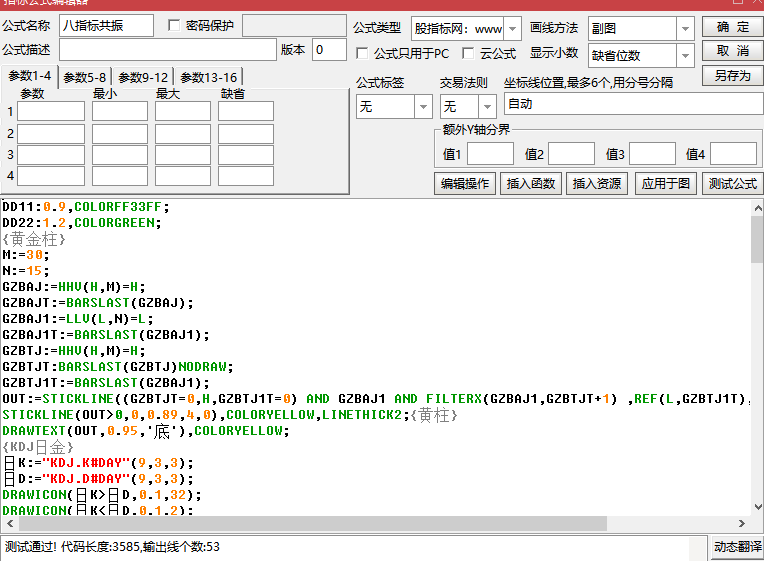Expand the 画线方法 dropdown
This screenshot has height=561, width=764.
pos(685,29)
